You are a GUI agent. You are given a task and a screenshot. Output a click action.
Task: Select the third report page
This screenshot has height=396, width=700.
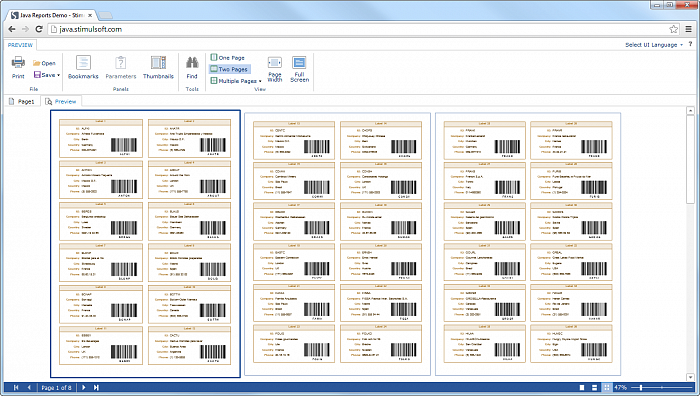(x=528, y=244)
